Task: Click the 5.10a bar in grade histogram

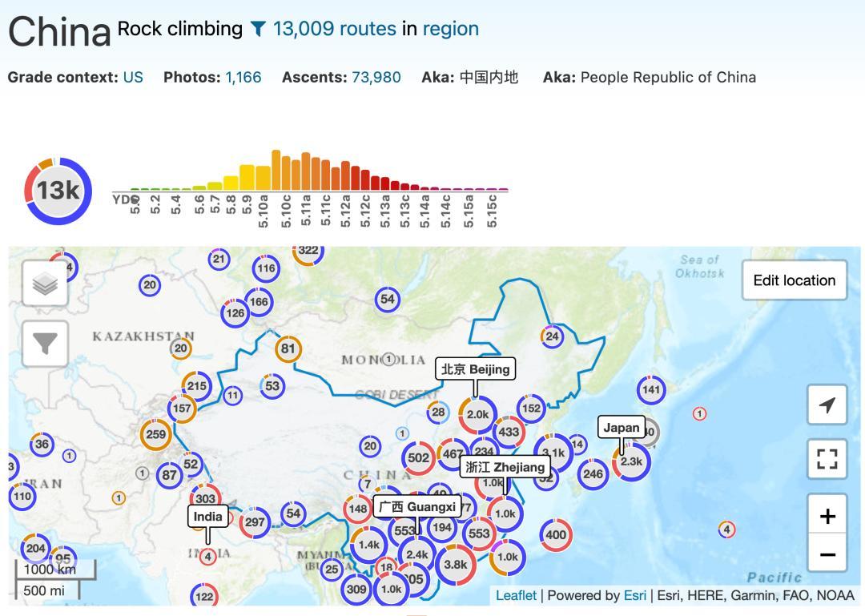Action: point(264,178)
